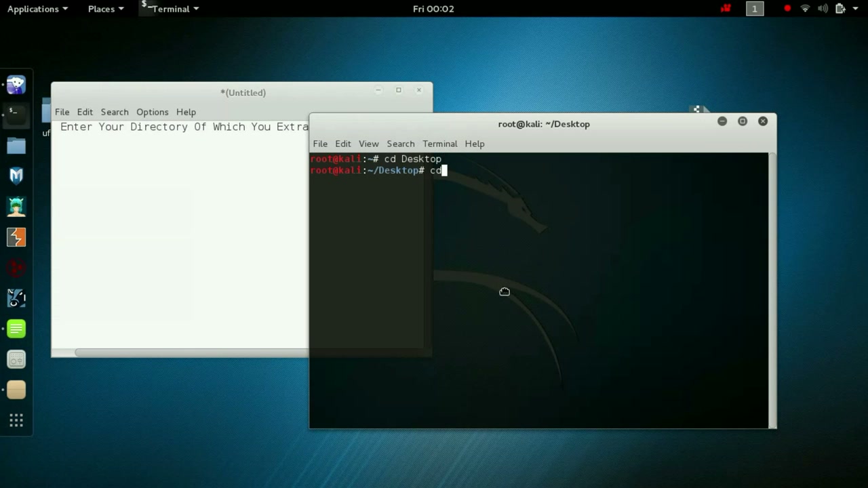Screen dimensions: 868x488
Task: Open Edit menu in the terminal window
Action: coord(343,144)
